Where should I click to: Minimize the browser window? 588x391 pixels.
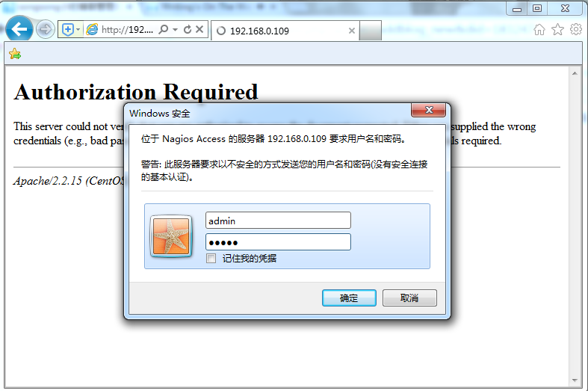[x=517, y=9]
